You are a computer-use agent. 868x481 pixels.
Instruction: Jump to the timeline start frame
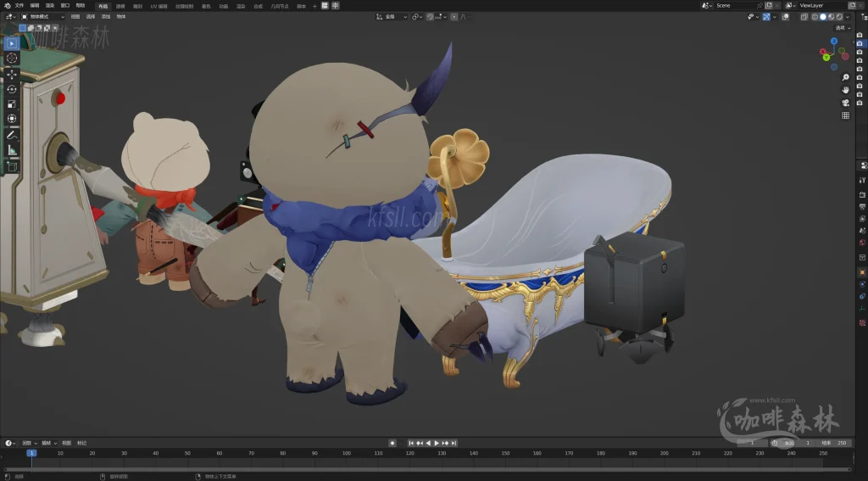click(411, 443)
